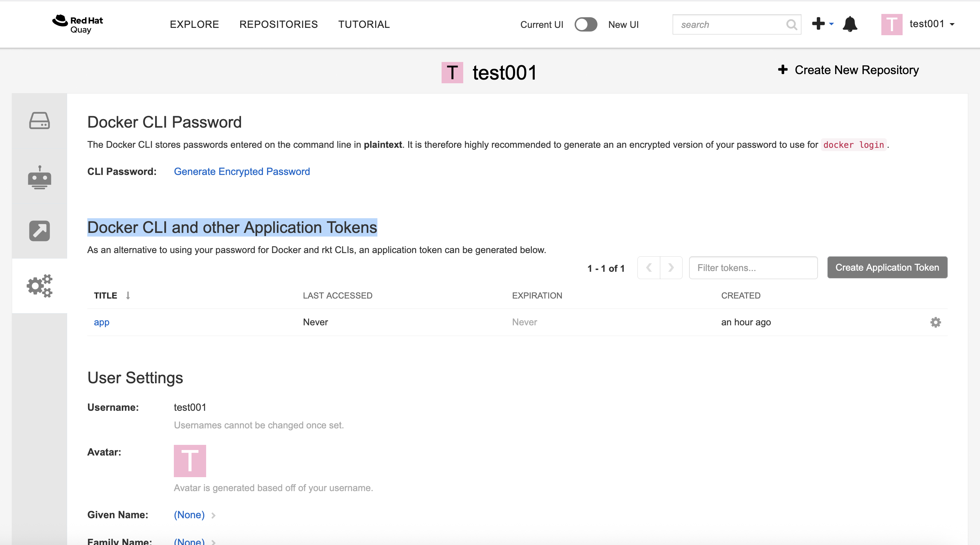Select the User Settings gears icon
980x545 pixels.
(x=40, y=286)
